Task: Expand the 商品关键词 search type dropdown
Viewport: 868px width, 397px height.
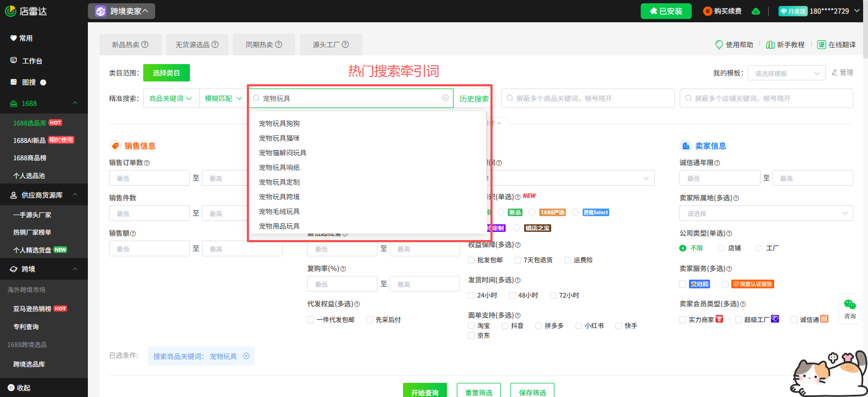Action: tap(170, 98)
